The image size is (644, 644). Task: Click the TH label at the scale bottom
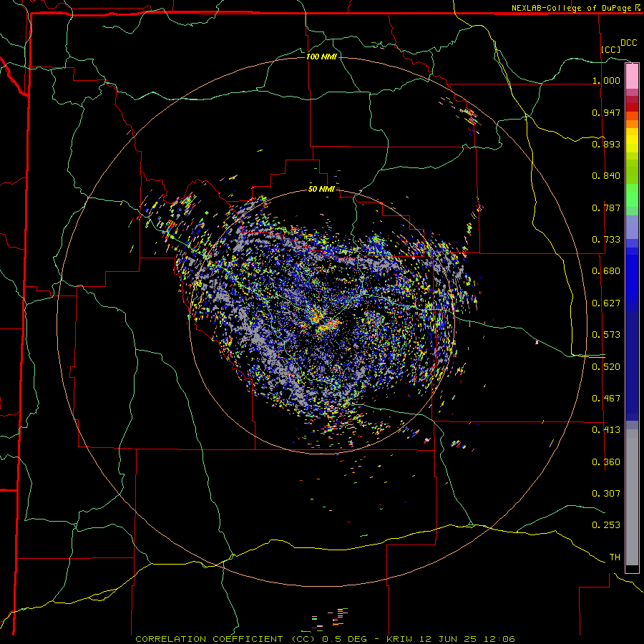coord(615,557)
